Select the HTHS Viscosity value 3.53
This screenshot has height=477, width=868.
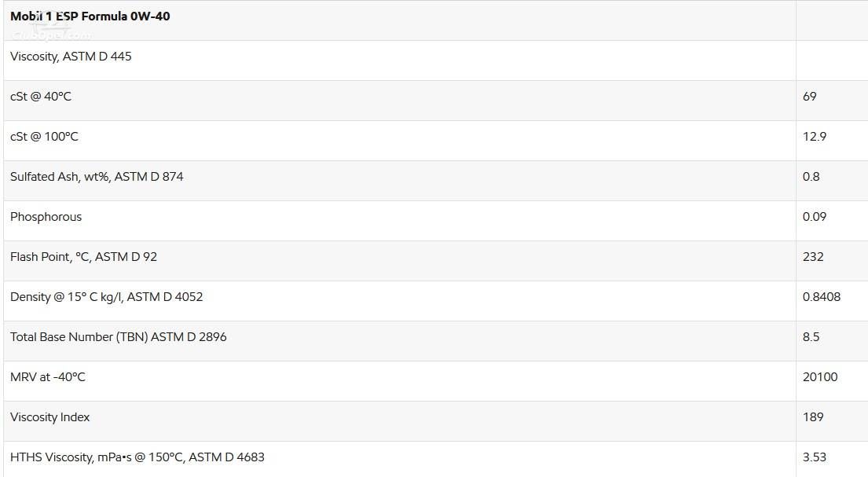point(815,457)
